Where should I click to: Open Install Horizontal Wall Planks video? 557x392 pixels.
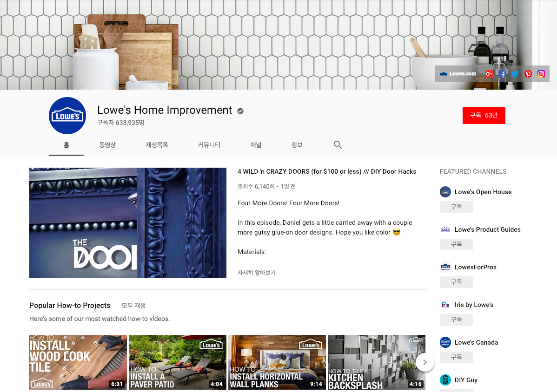click(x=277, y=362)
